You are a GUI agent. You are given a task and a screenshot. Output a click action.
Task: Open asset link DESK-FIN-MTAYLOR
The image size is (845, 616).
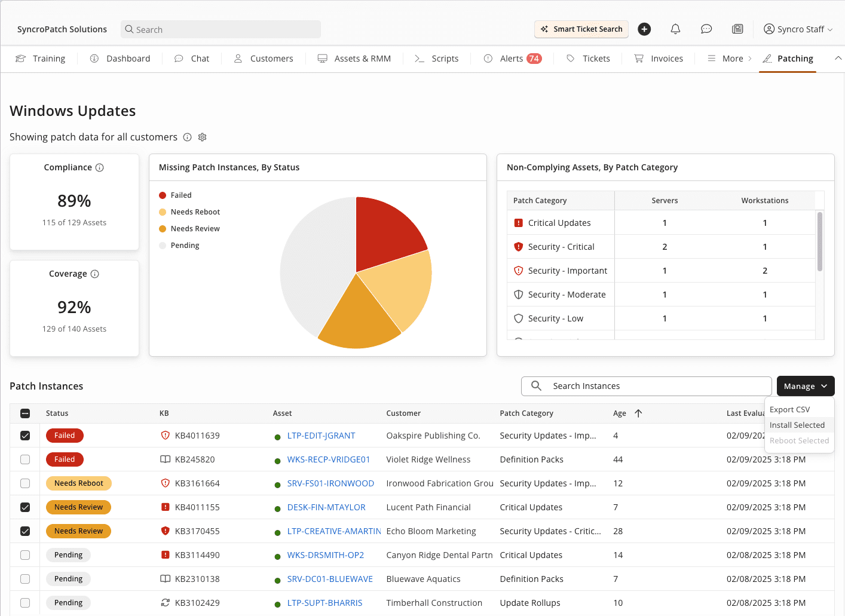326,507
